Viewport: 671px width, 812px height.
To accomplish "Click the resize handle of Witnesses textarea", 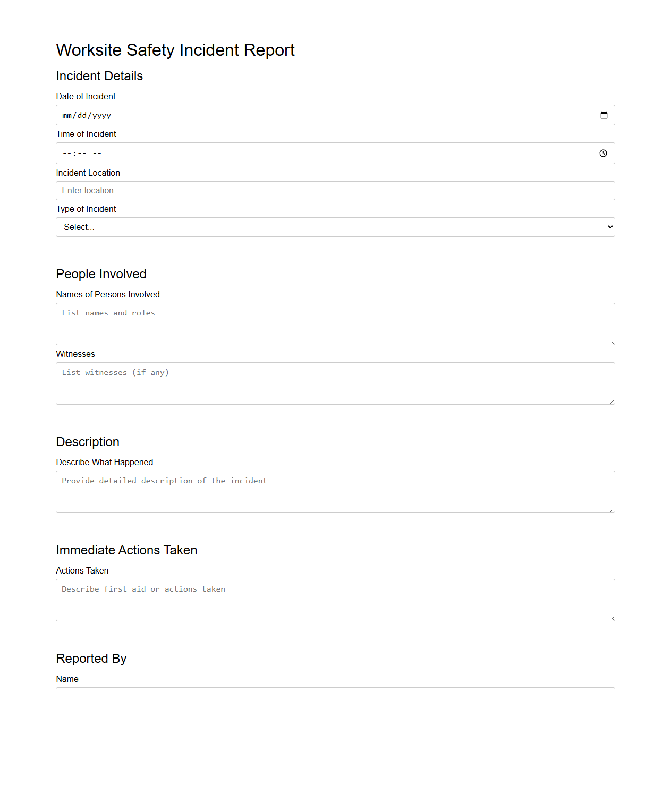I will [612, 401].
